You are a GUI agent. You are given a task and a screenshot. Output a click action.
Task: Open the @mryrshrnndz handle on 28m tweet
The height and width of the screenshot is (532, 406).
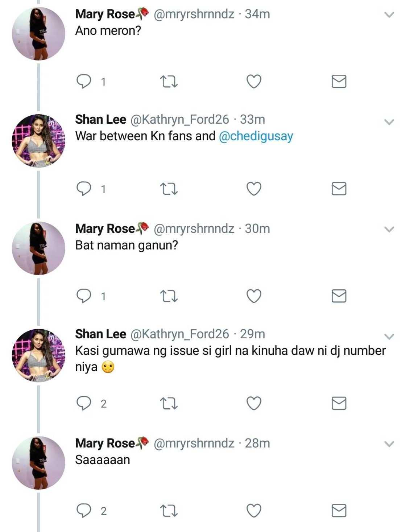[x=194, y=443]
